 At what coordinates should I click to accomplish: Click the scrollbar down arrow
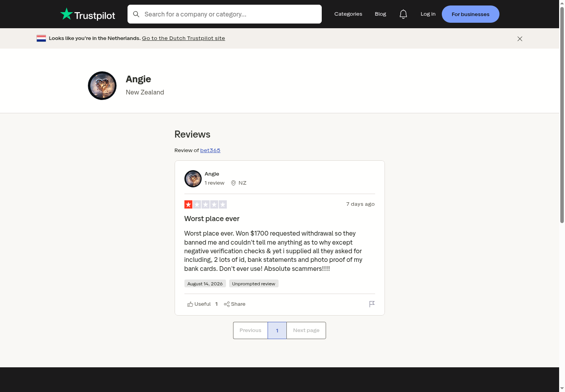(562, 388)
